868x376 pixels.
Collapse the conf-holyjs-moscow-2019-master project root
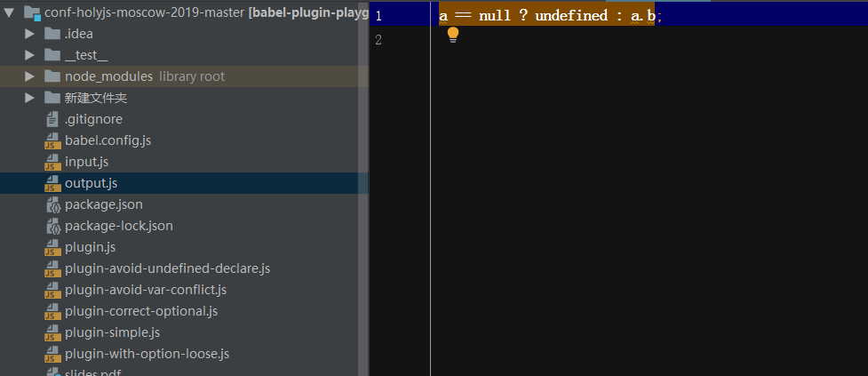[10, 12]
